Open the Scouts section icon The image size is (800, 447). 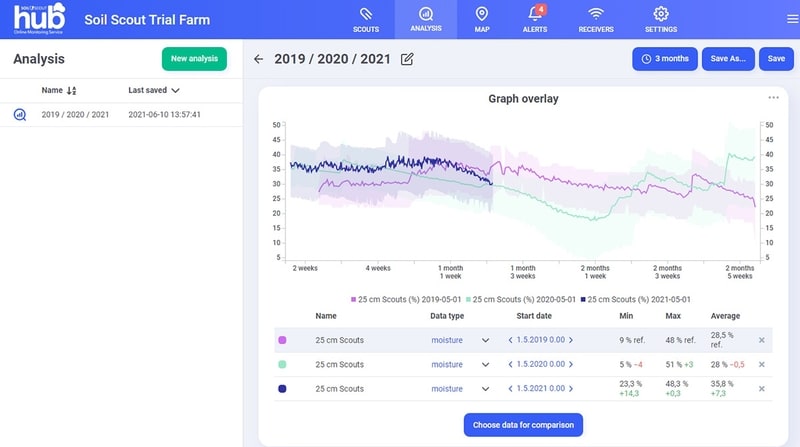tap(366, 14)
